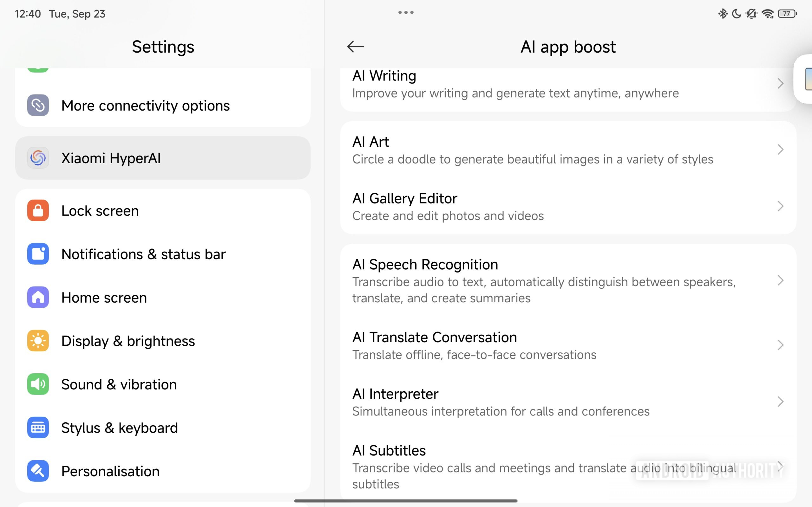Tap the Lock screen padlock icon
The height and width of the screenshot is (507, 812).
coord(38,211)
